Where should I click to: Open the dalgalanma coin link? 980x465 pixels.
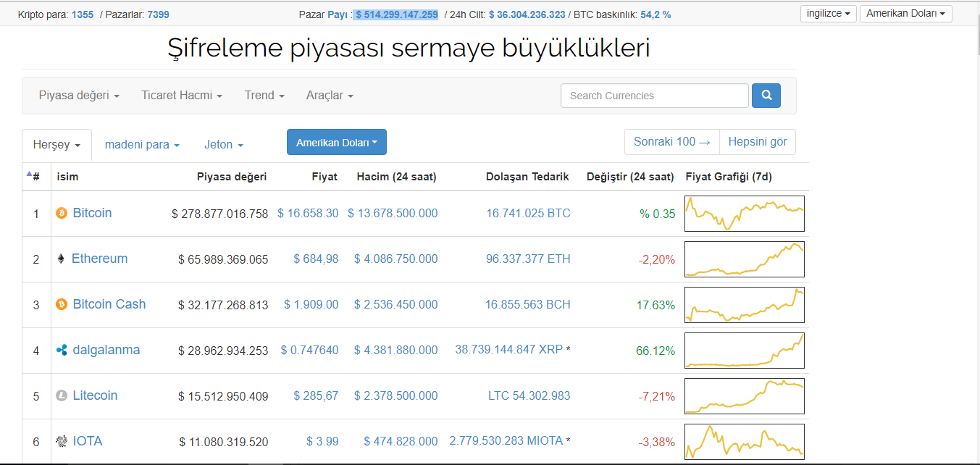point(106,350)
